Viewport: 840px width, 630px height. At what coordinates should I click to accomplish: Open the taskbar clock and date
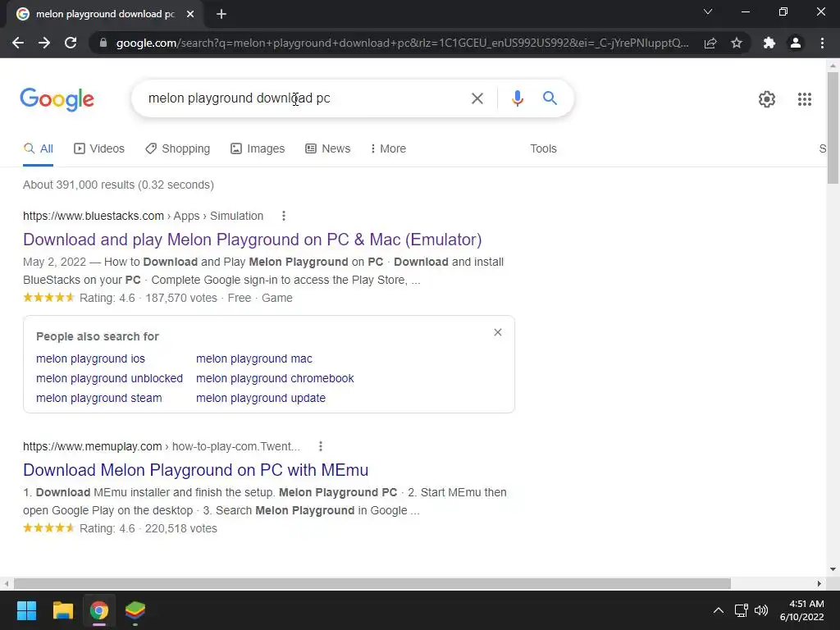click(801, 610)
